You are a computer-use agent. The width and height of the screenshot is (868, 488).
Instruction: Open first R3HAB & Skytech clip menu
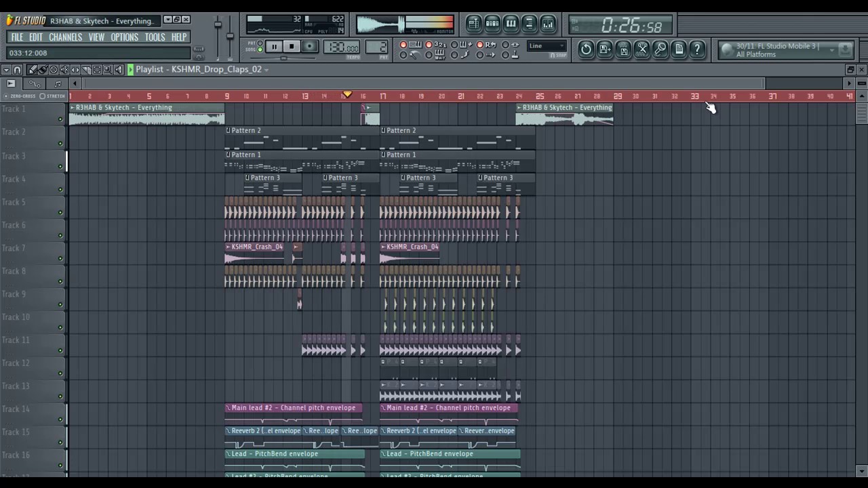pos(73,108)
